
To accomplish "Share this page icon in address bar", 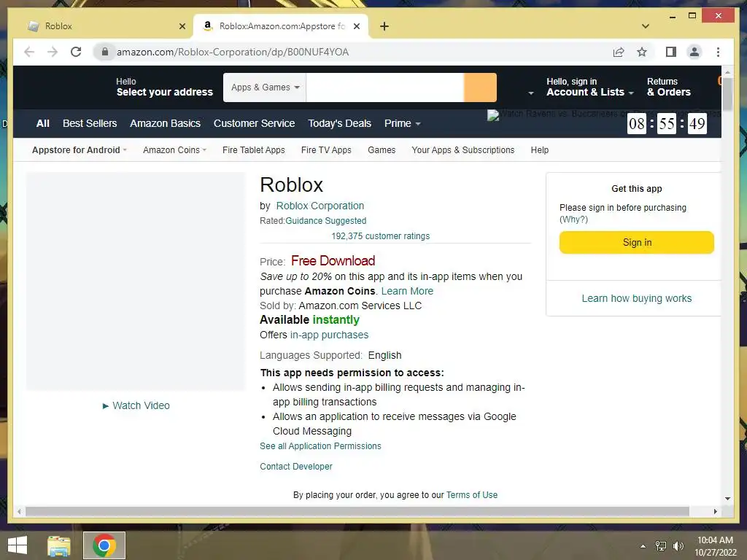I will click(x=619, y=52).
